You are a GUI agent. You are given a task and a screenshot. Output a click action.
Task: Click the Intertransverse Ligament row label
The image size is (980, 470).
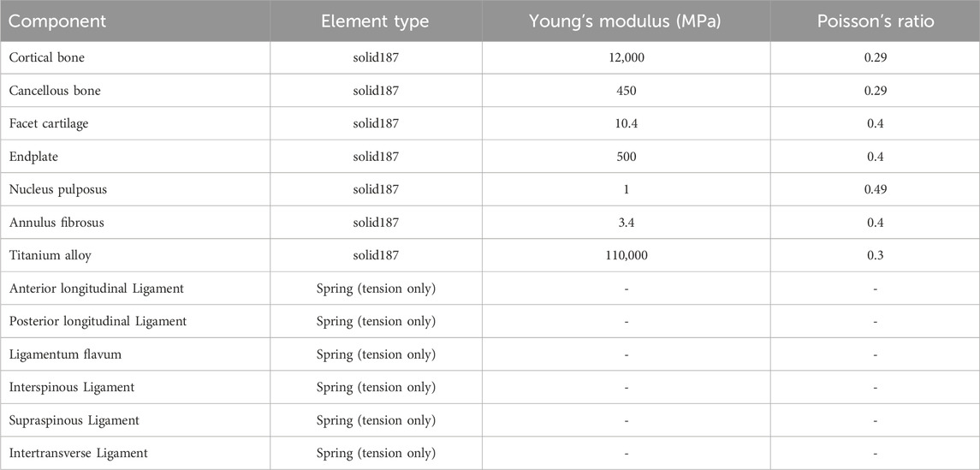79,453
